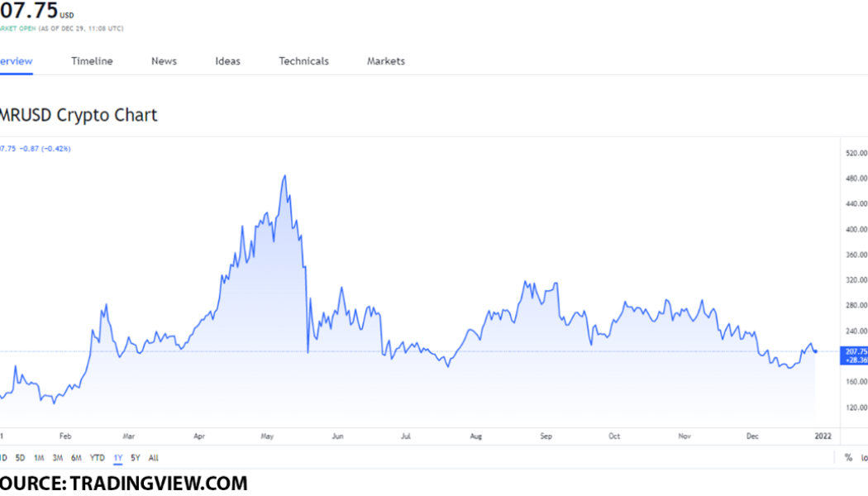Open the Ideas tab
868x496 pixels.
coord(227,61)
